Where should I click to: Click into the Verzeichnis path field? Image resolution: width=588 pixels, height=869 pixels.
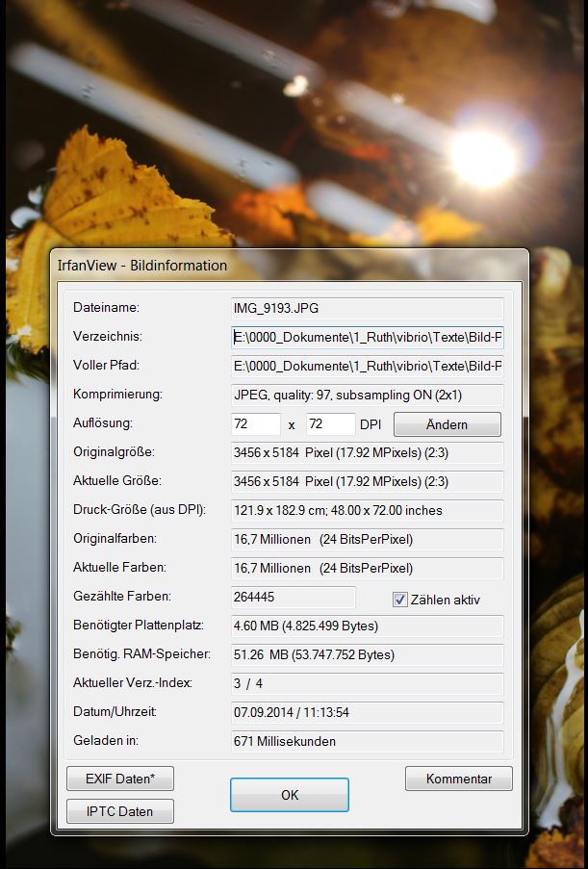point(367,337)
